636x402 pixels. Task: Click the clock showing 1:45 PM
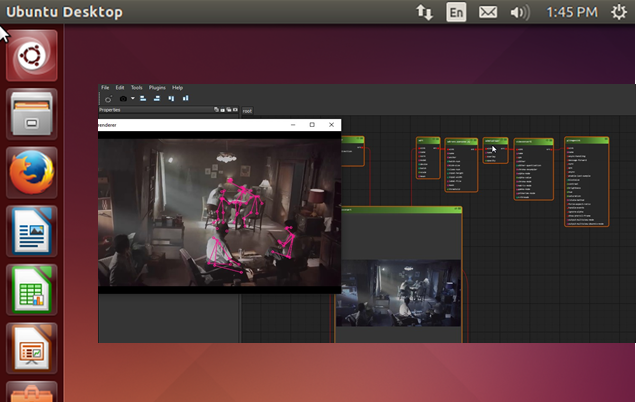[x=573, y=12]
